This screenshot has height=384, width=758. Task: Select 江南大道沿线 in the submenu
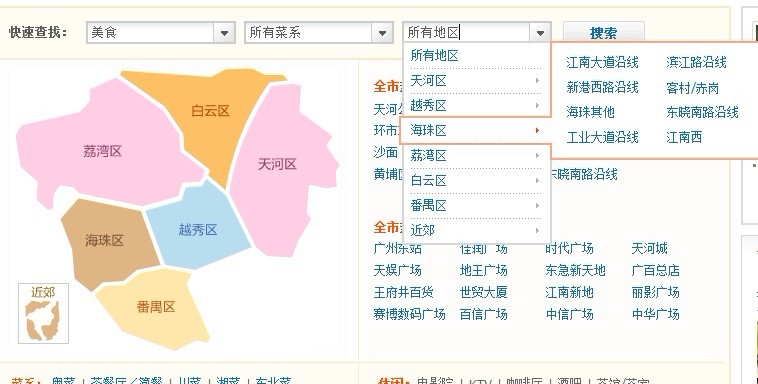point(602,62)
